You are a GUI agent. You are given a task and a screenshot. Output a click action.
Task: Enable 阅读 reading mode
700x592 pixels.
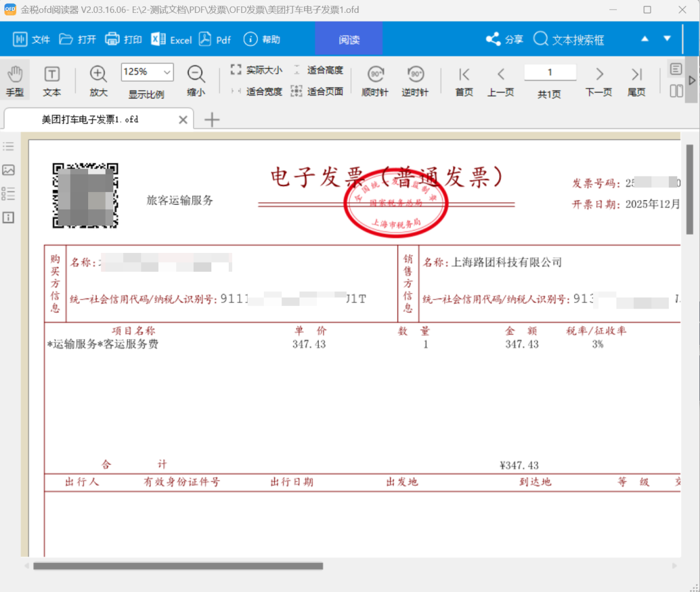point(349,39)
